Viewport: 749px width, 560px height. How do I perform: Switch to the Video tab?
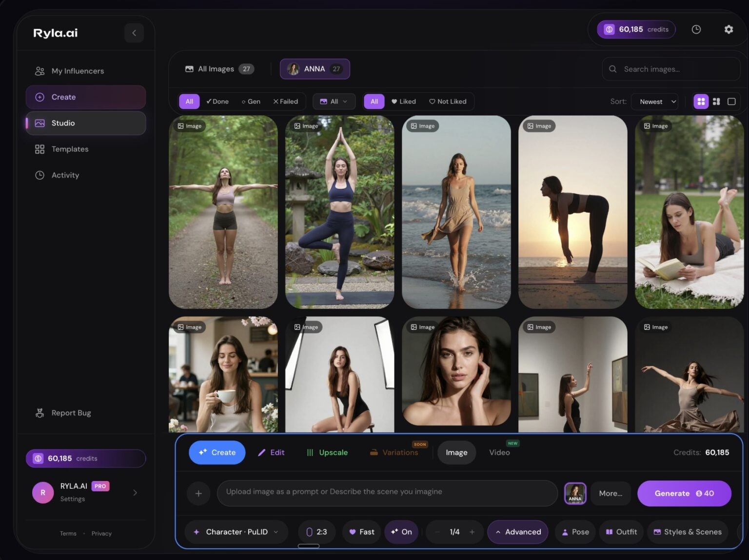pos(499,453)
